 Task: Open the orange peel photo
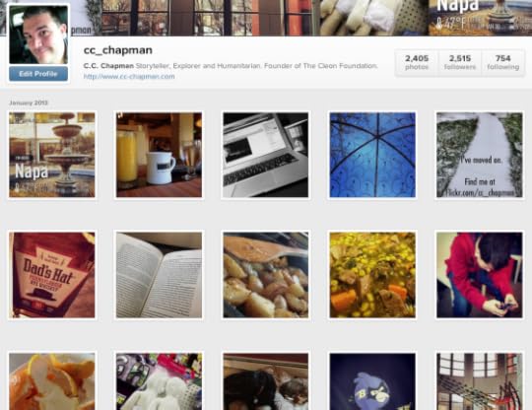(52, 381)
